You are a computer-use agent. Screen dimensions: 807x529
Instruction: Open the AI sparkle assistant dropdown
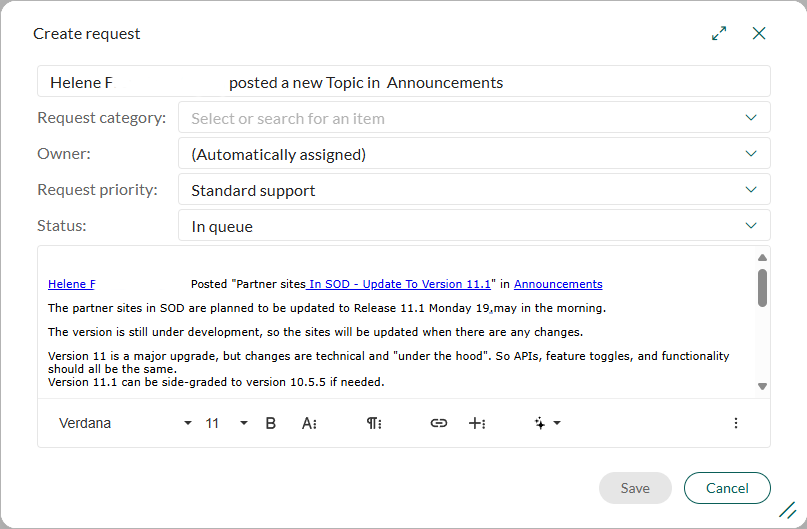pyautogui.click(x=547, y=423)
